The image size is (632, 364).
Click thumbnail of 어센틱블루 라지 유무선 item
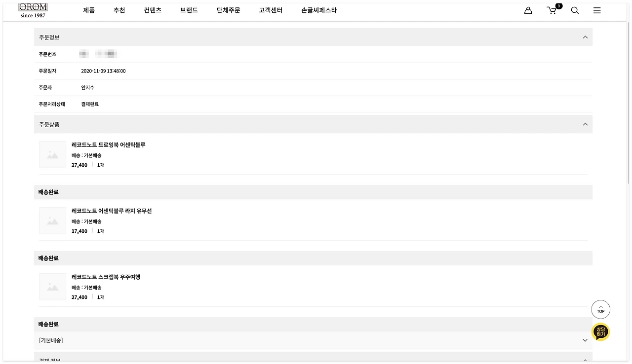point(52,221)
